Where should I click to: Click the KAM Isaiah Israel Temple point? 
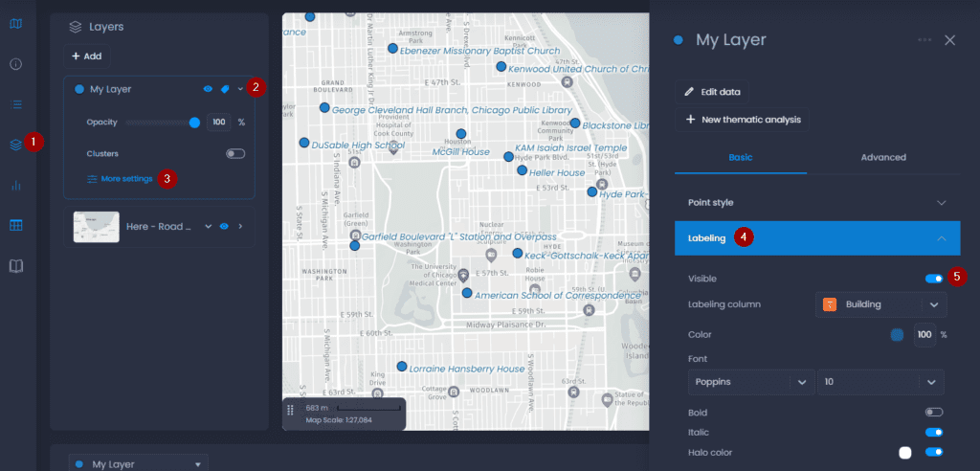pos(508,156)
